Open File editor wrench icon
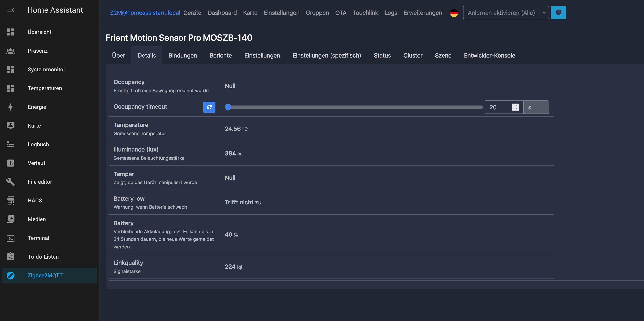644x321 pixels. tap(10, 182)
